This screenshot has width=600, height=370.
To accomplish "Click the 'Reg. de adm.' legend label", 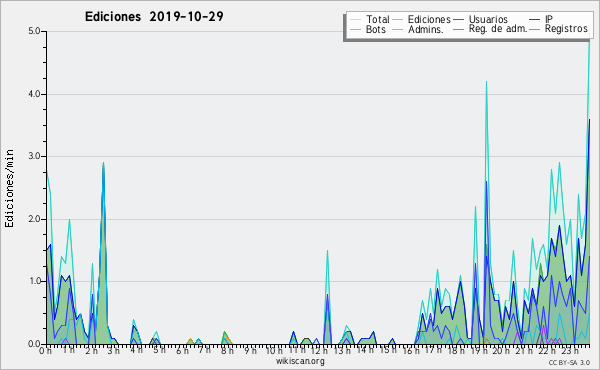I will point(498,29).
